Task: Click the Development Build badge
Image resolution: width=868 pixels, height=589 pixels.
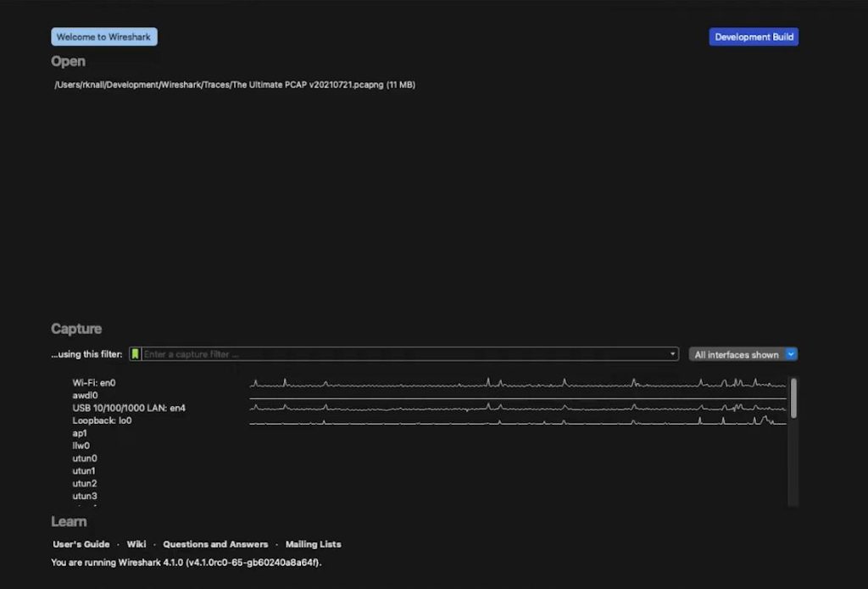Action: (x=754, y=37)
